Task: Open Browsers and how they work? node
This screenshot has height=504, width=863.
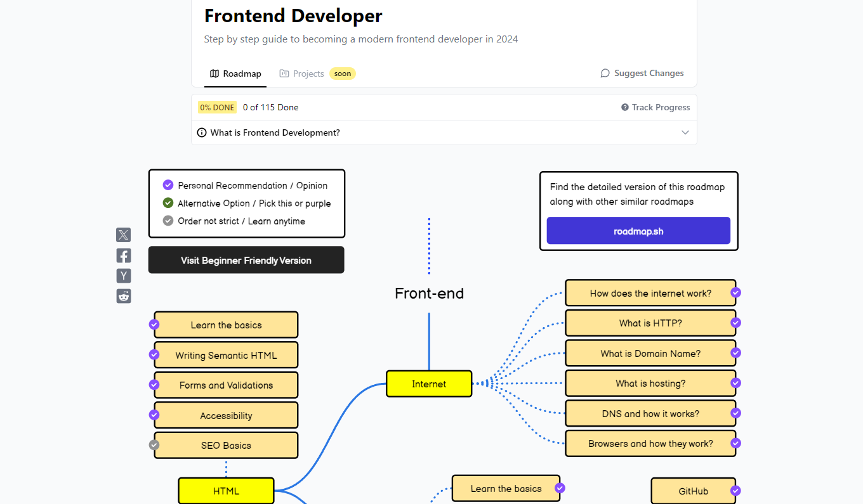Action: [650, 443]
